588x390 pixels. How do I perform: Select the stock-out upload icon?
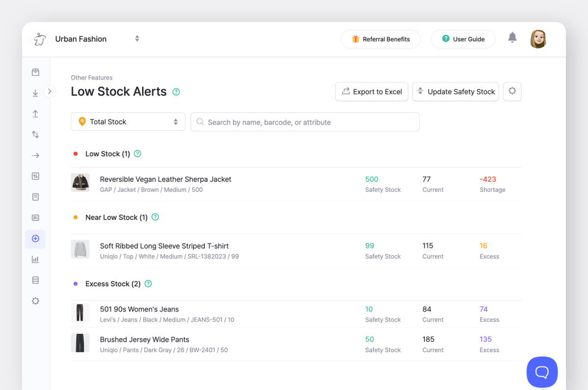pyautogui.click(x=35, y=113)
